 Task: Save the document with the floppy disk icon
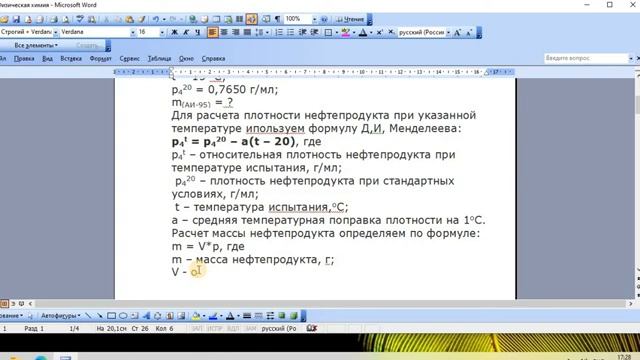coord(16,19)
